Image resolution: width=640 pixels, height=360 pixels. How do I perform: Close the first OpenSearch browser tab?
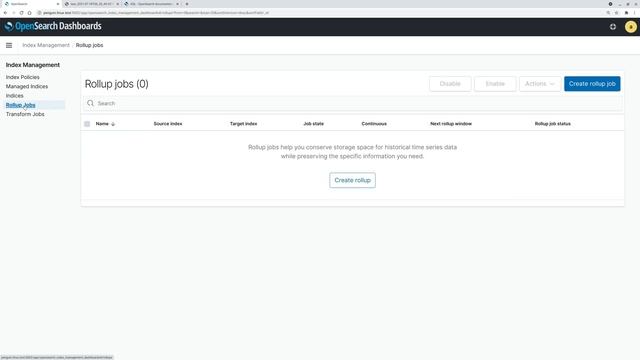point(57,4)
